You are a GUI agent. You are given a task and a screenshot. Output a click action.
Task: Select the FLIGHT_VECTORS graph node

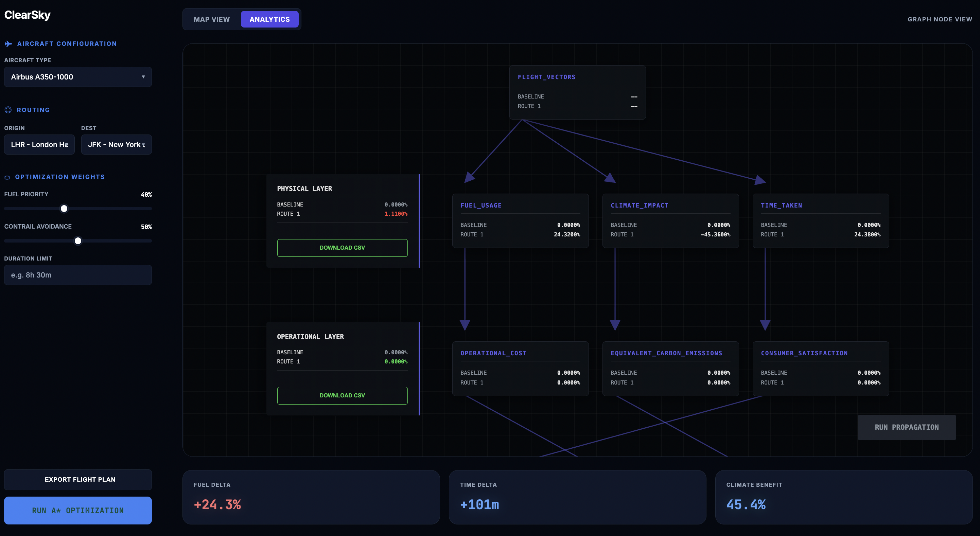pos(577,92)
